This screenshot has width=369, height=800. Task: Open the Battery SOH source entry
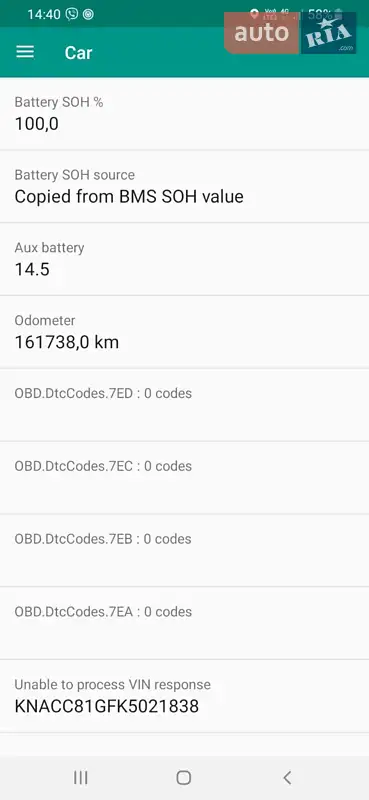click(x=184, y=186)
